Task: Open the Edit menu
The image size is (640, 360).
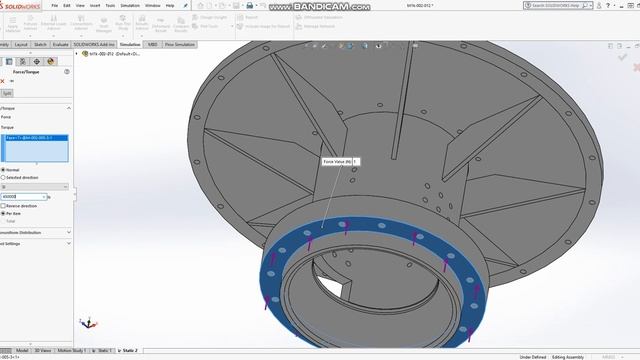Action: pos(67,6)
